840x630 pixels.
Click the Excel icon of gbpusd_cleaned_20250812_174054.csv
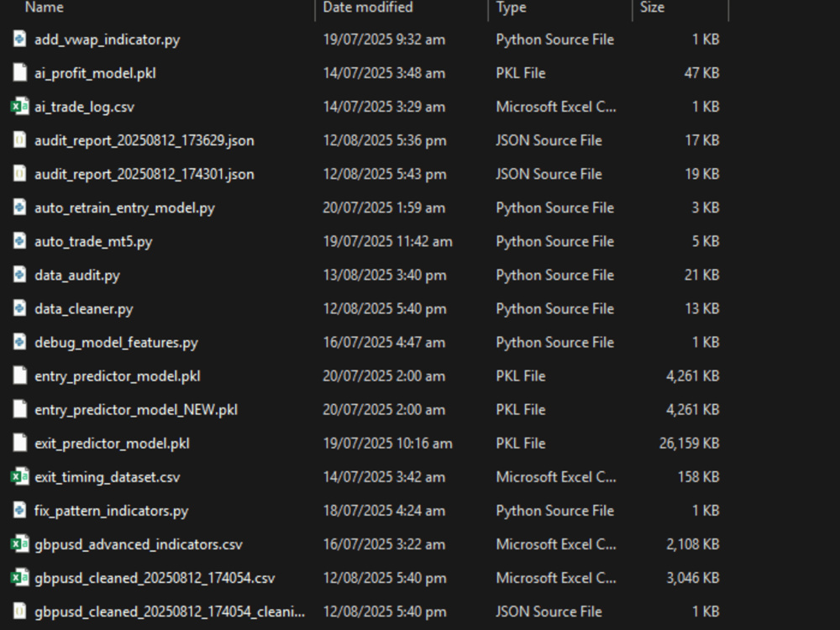point(20,578)
